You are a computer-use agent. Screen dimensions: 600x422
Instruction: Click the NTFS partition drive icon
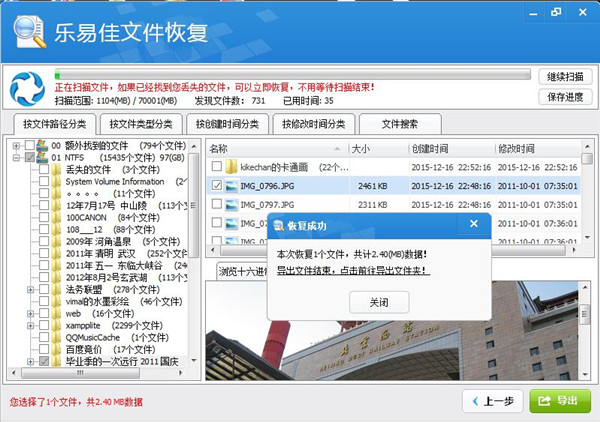(x=42, y=157)
